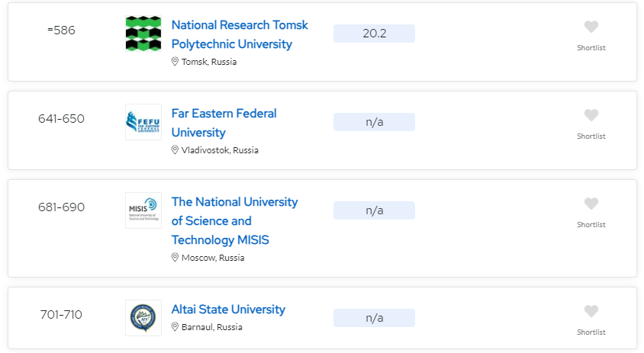Shortlist Tomsk Polytechnic University with heart icon

(591, 27)
